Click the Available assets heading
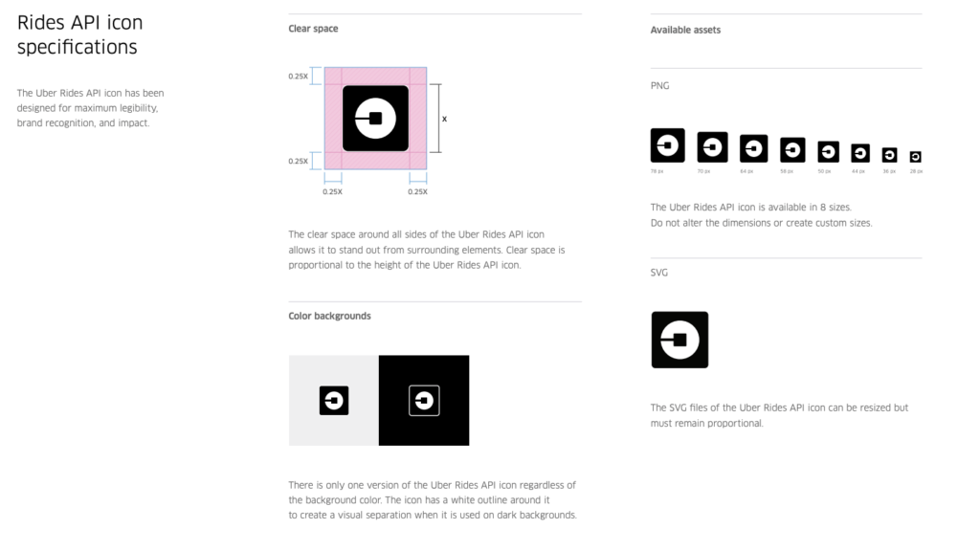This screenshot has width=980, height=551. pyautogui.click(x=685, y=30)
